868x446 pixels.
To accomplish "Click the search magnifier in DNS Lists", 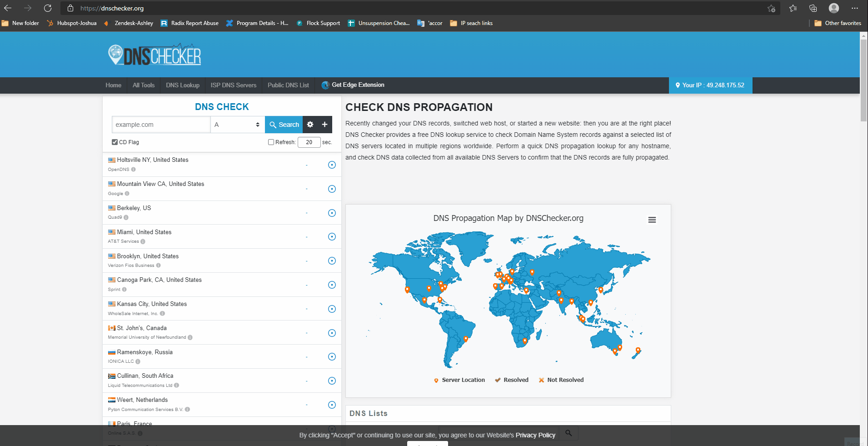I will click(x=568, y=432).
